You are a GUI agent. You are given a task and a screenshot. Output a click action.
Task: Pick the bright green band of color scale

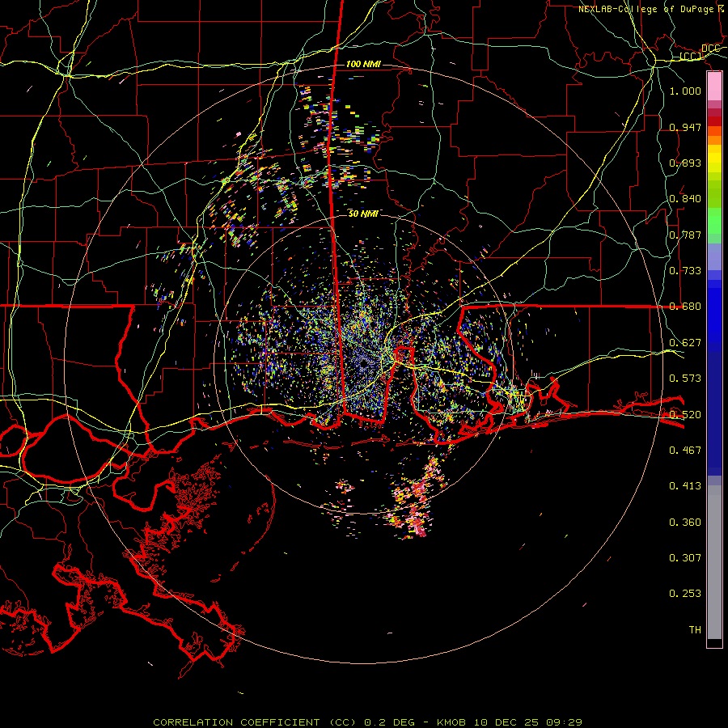[x=714, y=222]
